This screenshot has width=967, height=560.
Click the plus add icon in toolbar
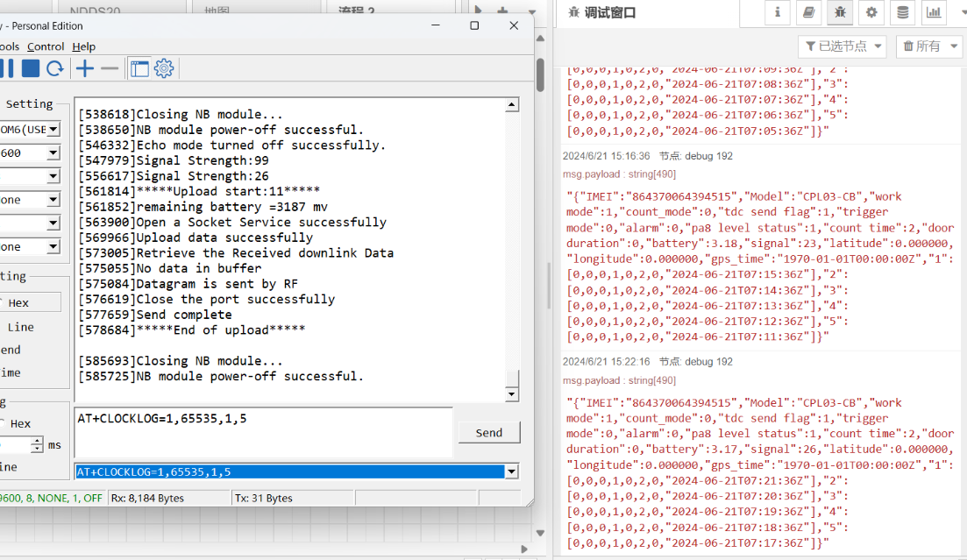point(85,68)
